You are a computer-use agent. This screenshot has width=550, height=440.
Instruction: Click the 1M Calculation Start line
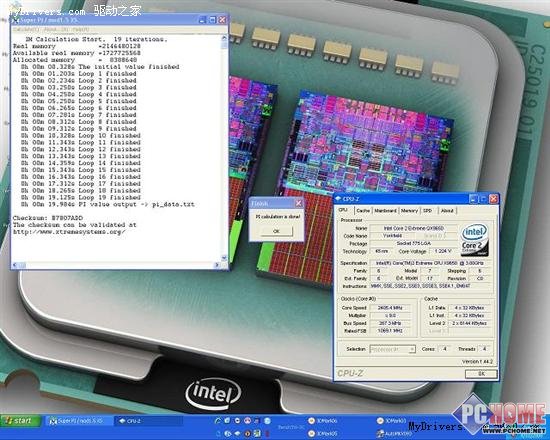97,39
